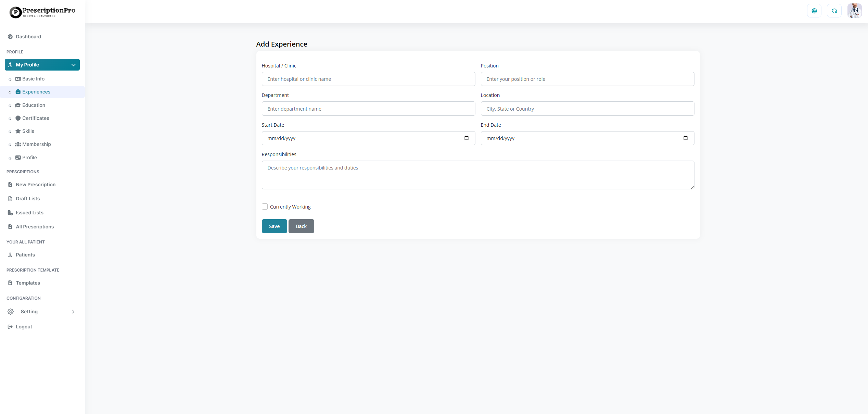Select the Dashboard icon in sidebar
Screen dimensions: 868x414
coord(10,36)
